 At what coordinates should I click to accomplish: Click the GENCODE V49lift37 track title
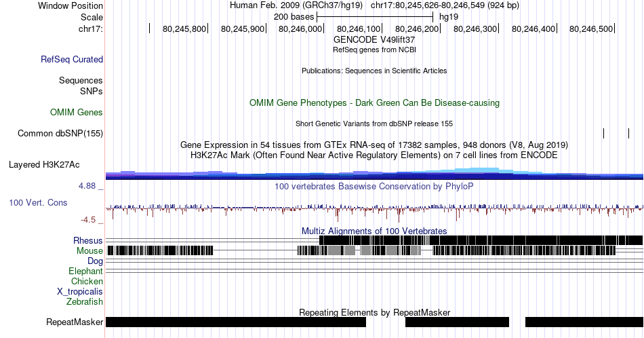click(374, 40)
